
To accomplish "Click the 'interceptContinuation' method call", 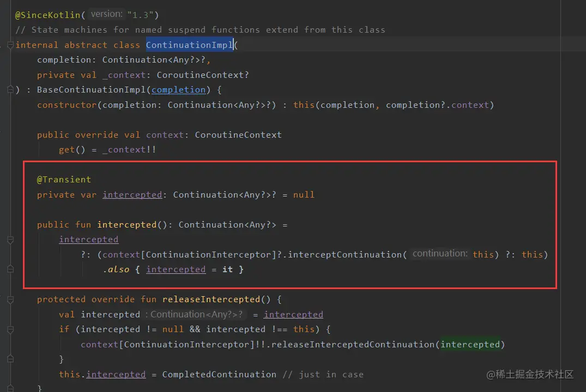I will pos(345,255).
